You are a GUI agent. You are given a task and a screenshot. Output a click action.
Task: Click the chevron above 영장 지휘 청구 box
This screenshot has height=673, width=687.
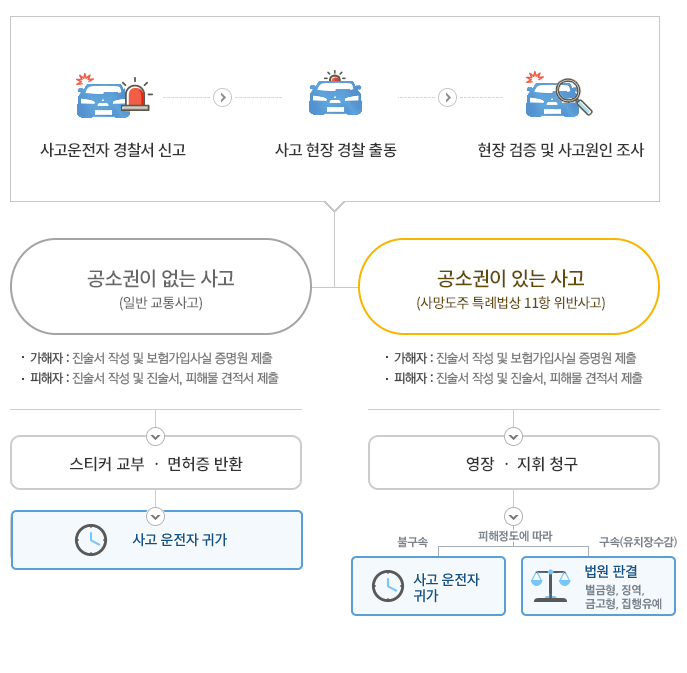513,436
